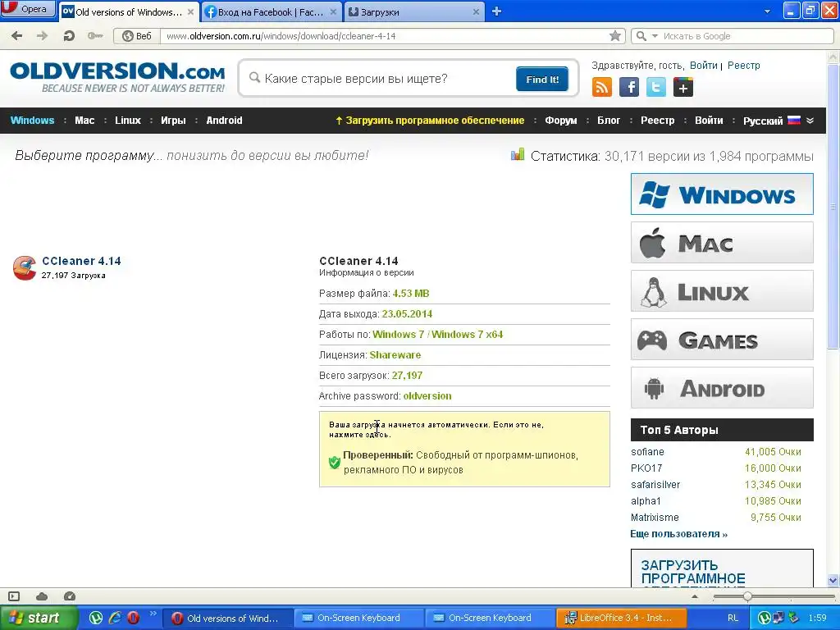
Task: Click the address bar URL field
Action: [386, 36]
